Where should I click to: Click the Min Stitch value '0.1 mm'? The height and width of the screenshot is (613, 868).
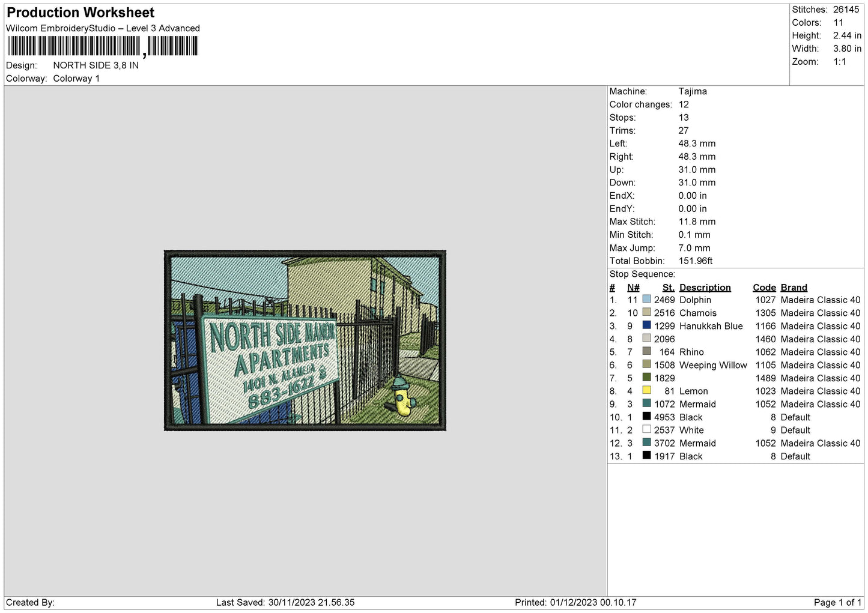coord(694,235)
